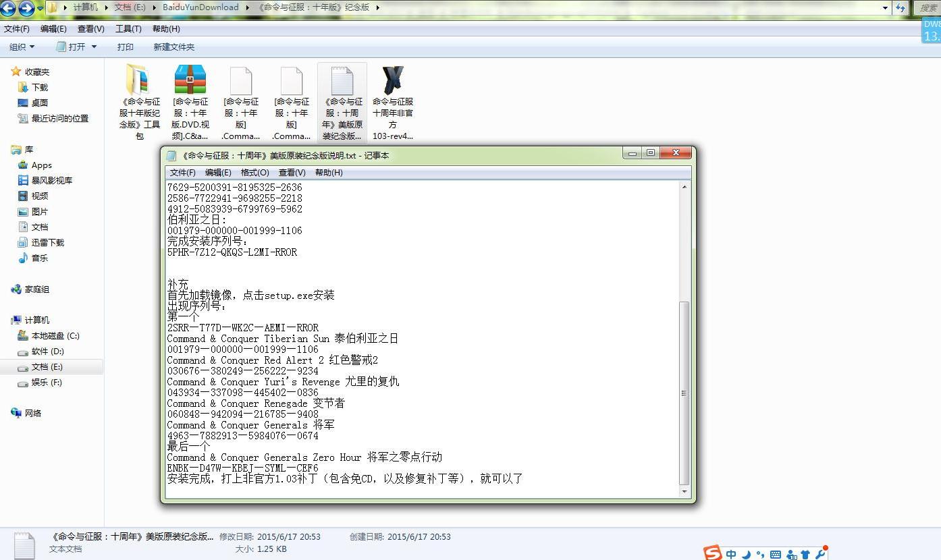Screen dimensions: 941x560
Task: Click 计算机 in the address breadcrumb
Action: click(x=85, y=7)
